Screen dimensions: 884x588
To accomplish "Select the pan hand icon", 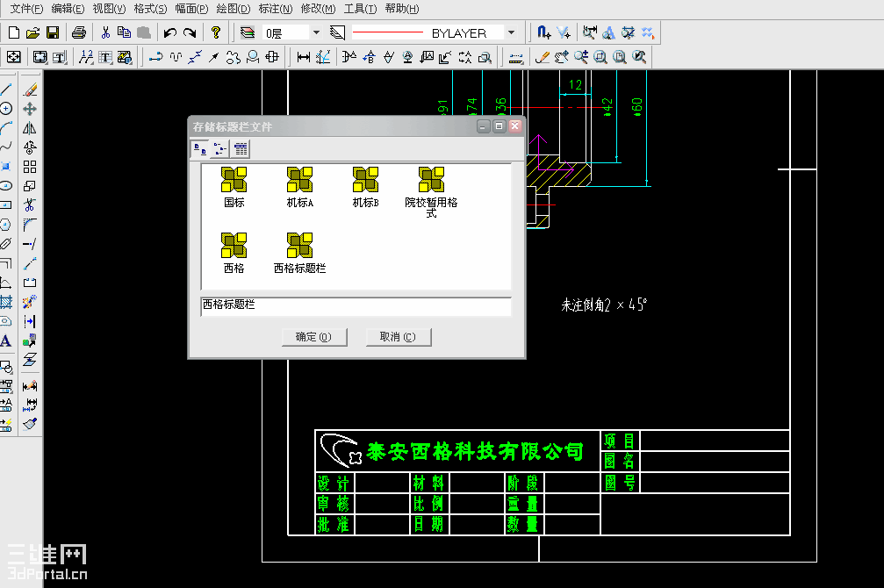I will pos(562,57).
